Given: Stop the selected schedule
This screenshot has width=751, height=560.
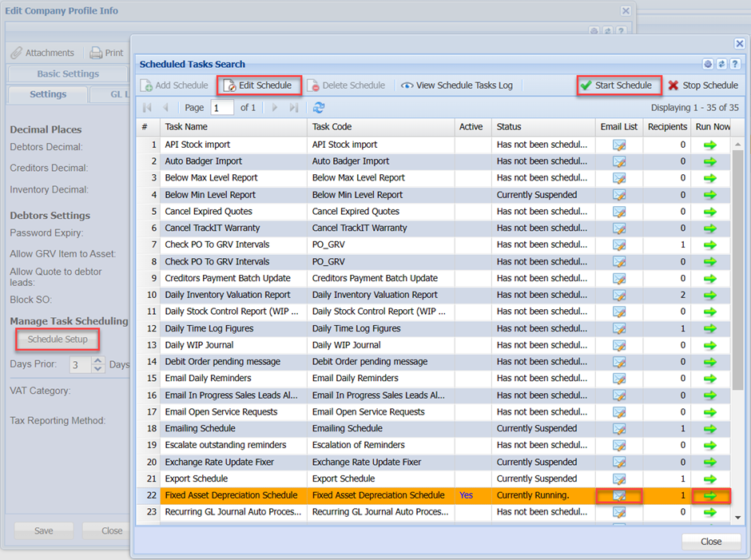Looking at the screenshot, I should tap(703, 85).
